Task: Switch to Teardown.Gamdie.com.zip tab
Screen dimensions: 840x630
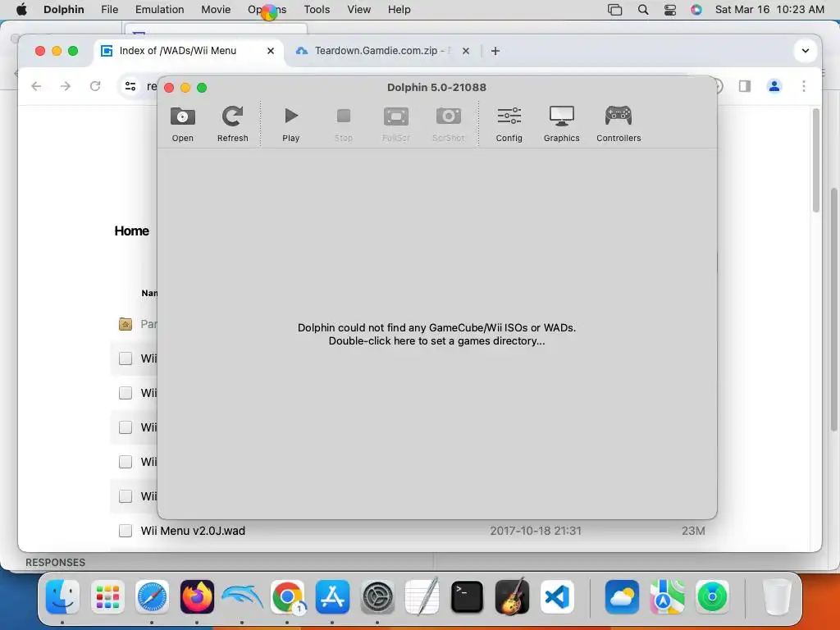Action: coord(382,51)
